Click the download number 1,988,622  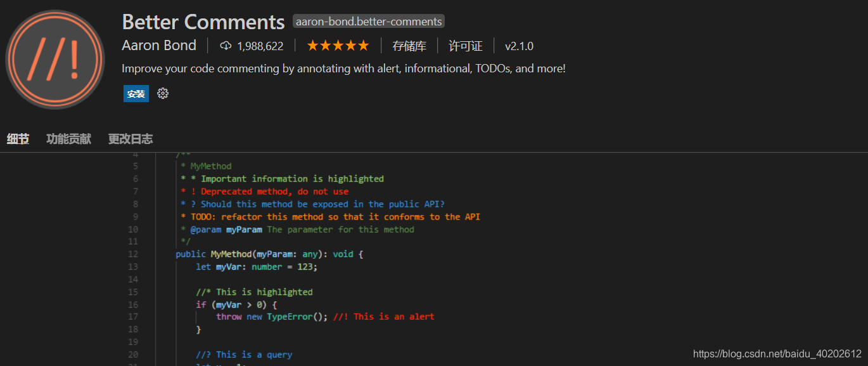click(x=260, y=46)
